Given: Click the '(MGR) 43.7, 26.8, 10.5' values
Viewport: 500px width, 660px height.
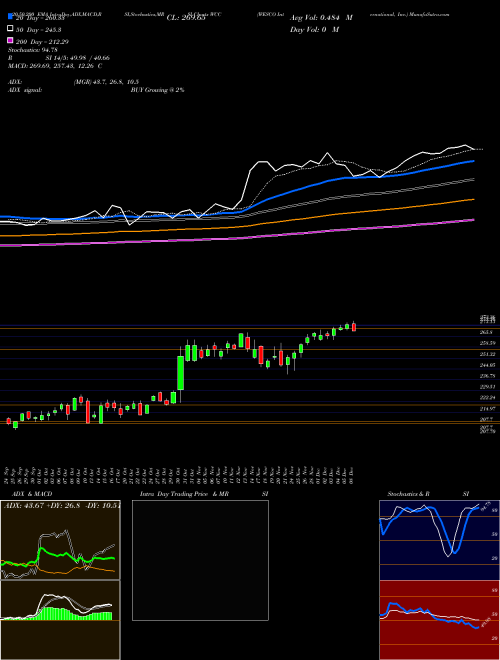Looking at the screenshot, I should [106, 82].
